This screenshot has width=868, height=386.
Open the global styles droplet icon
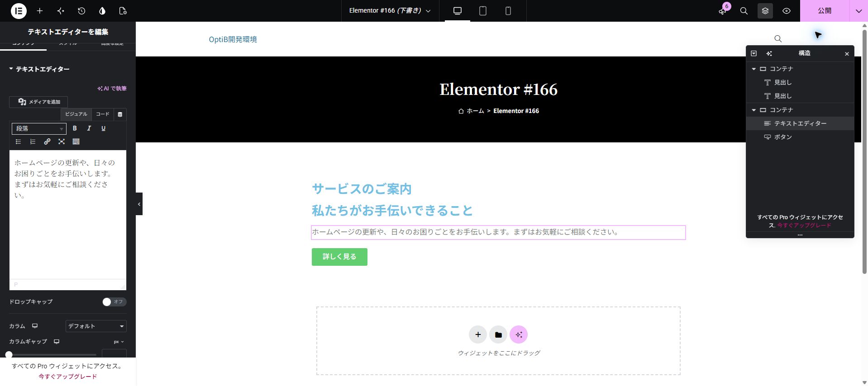coord(102,11)
